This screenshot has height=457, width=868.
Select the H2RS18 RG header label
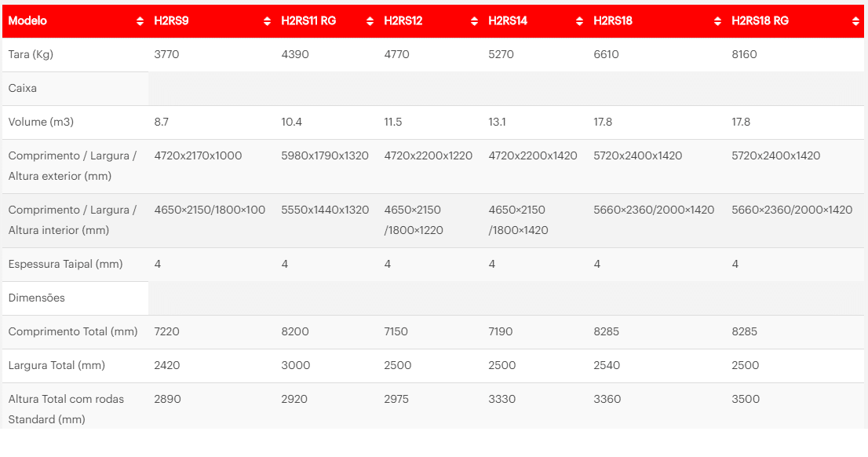point(760,20)
